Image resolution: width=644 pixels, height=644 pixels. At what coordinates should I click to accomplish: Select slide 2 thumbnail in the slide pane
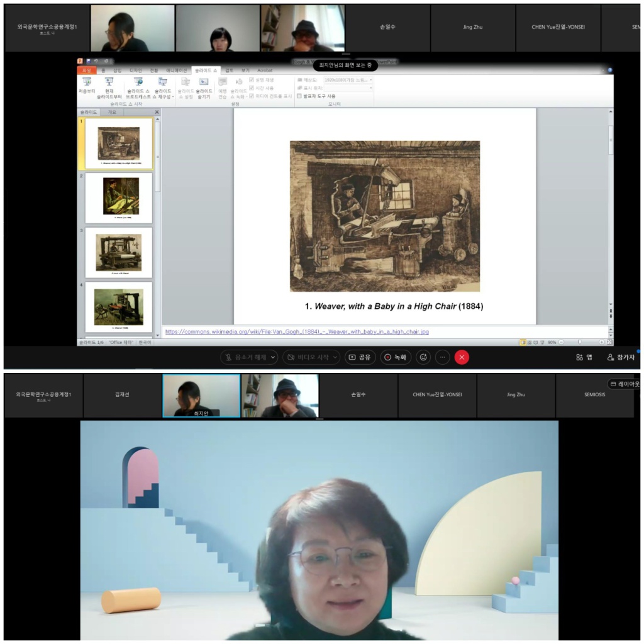coord(118,197)
